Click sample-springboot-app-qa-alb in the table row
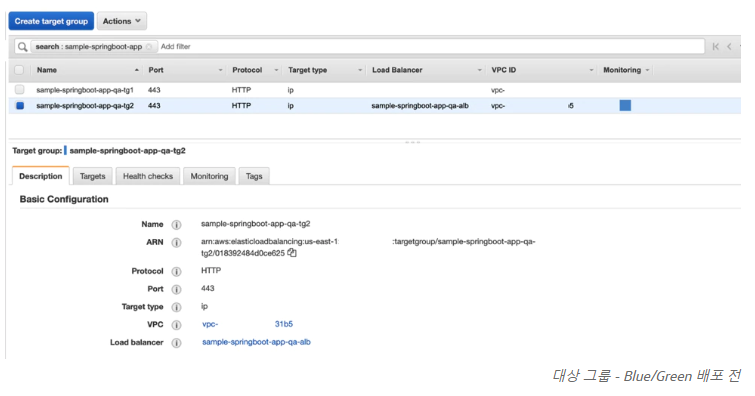The width and height of the screenshot is (755, 396). 420,106
